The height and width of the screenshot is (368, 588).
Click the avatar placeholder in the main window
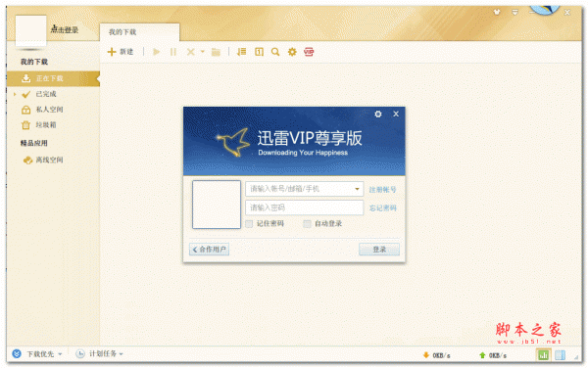(x=30, y=30)
